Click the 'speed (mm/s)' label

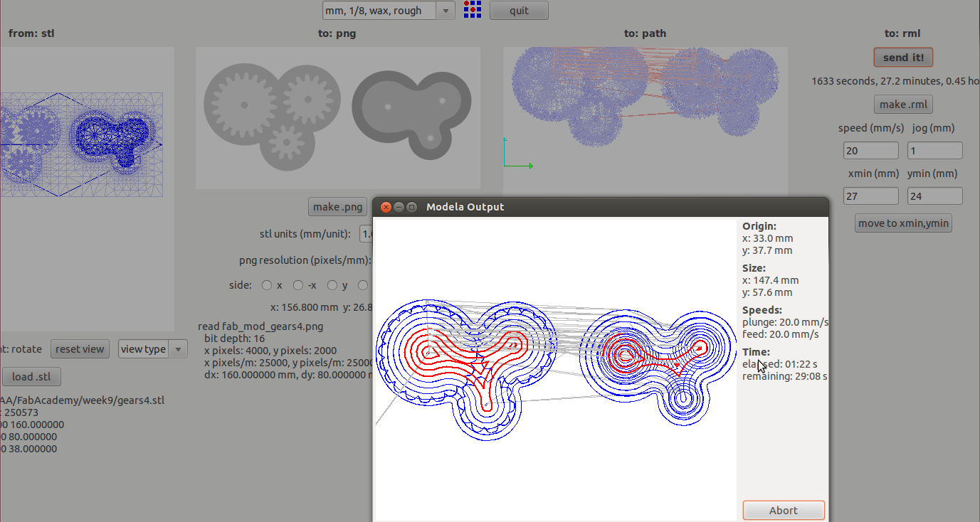[x=871, y=128]
